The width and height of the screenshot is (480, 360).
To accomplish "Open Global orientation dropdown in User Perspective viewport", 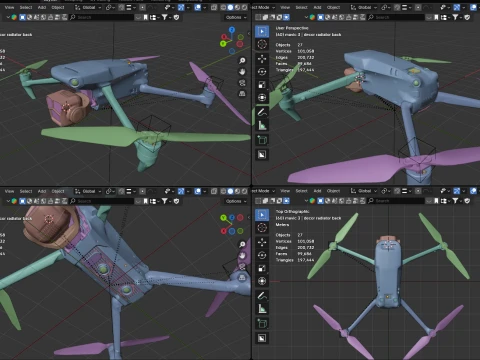I will (364, 7).
